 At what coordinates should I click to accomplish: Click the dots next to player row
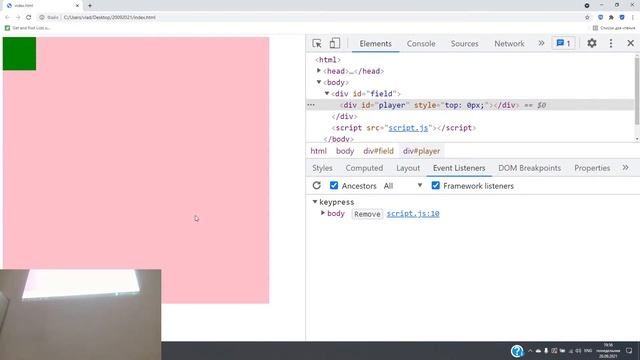coord(311,105)
